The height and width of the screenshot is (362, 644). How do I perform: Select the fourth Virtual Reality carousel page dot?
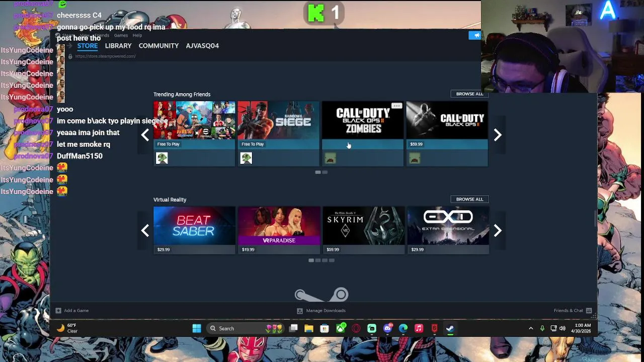[332, 260]
